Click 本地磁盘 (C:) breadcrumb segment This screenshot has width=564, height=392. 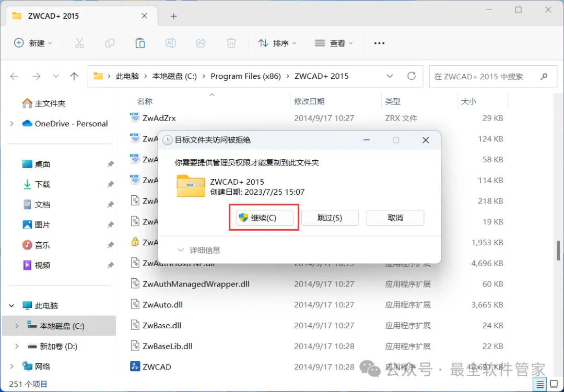[174, 76]
